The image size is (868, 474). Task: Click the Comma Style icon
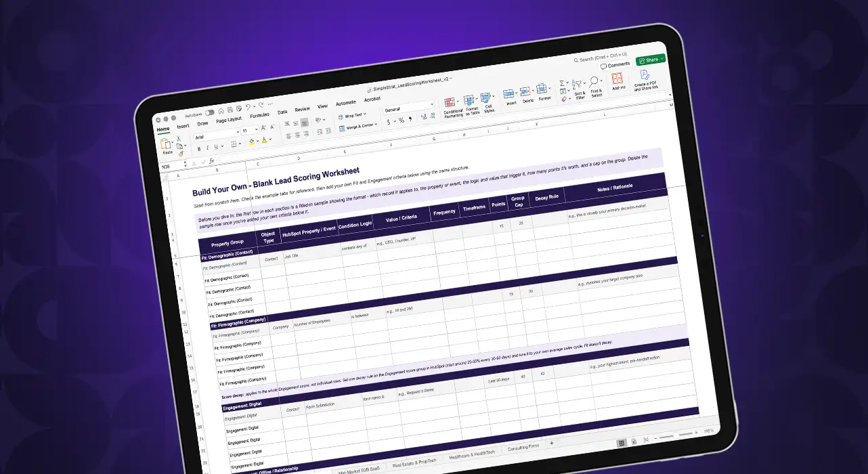[x=410, y=118]
